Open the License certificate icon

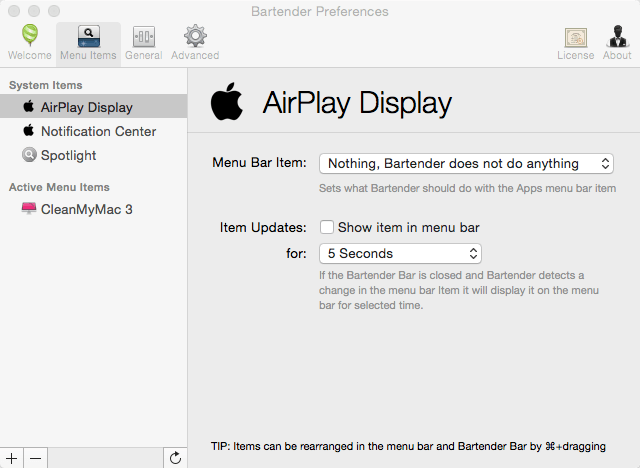pos(575,42)
